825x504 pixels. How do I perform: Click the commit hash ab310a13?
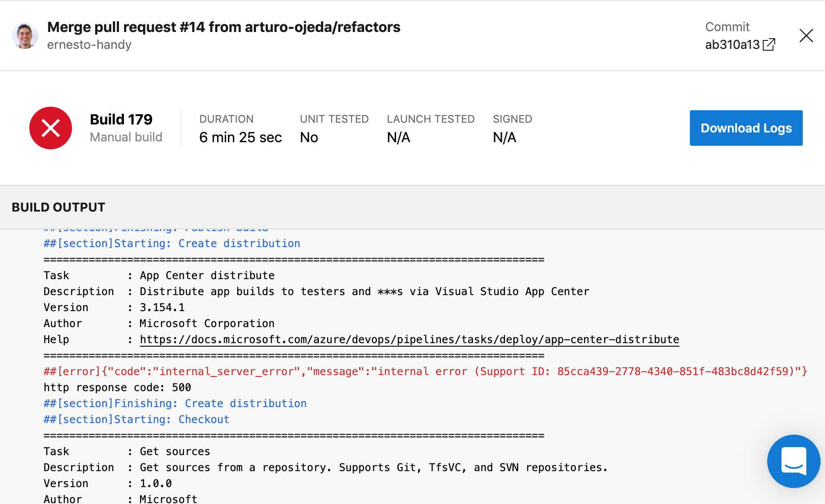click(733, 44)
